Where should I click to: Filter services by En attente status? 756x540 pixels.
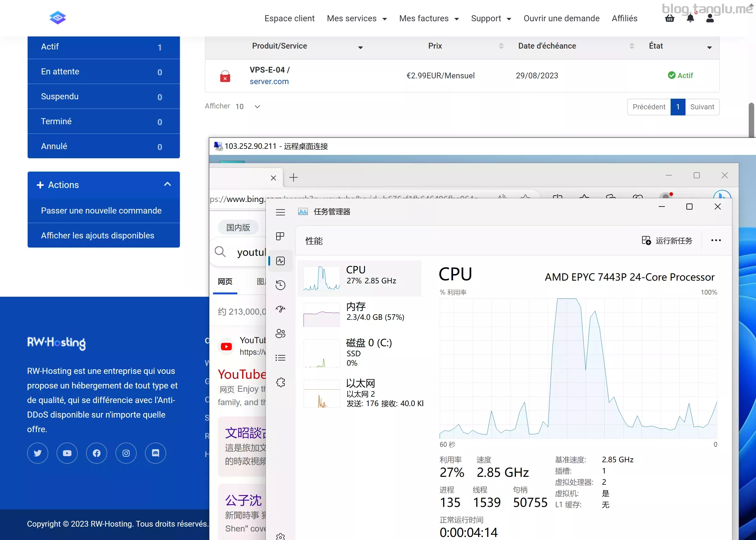(104, 71)
